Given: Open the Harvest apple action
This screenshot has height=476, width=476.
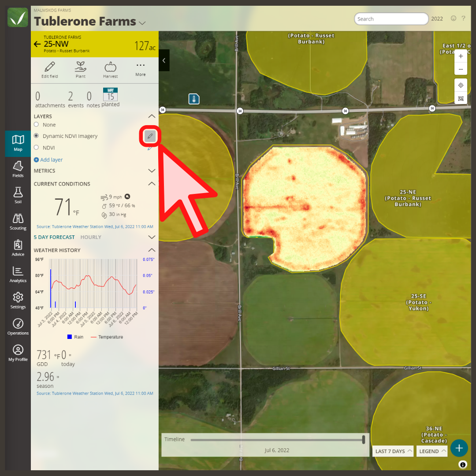Looking at the screenshot, I should (x=110, y=70).
